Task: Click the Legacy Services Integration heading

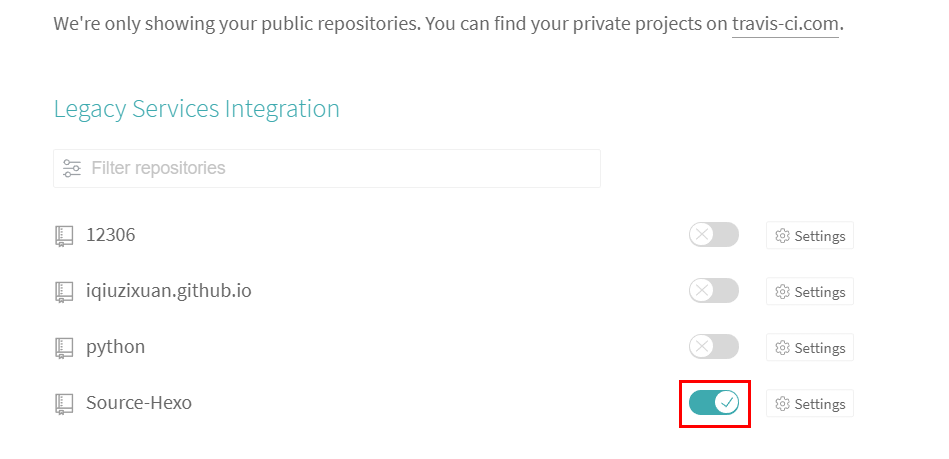Action: (x=196, y=108)
